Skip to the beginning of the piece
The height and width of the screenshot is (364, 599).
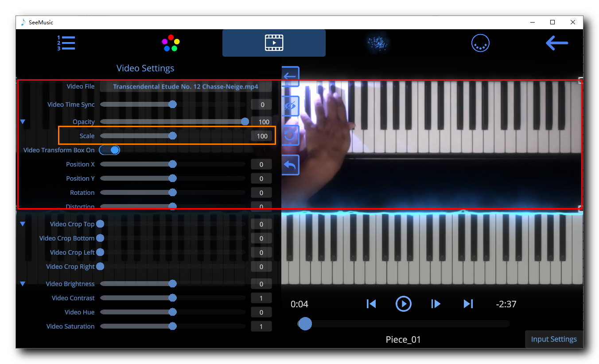coord(371,304)
